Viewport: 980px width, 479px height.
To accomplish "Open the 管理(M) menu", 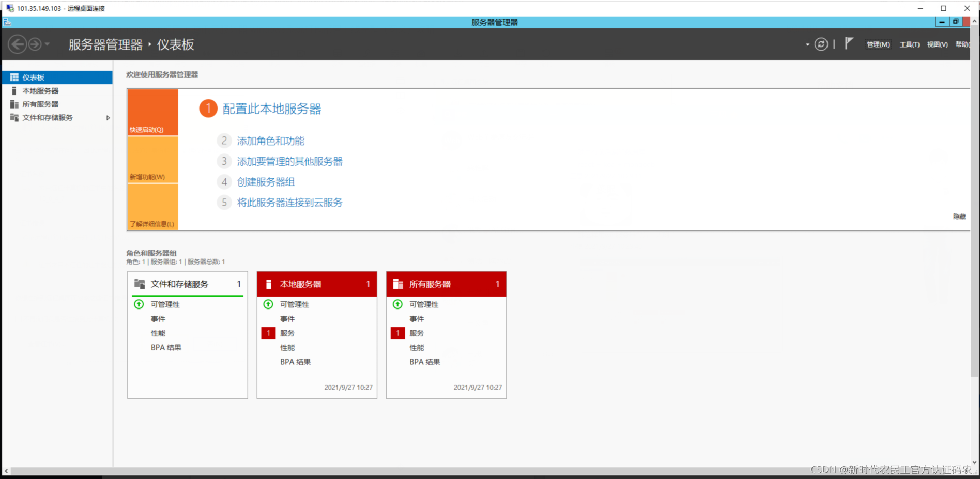I will [x=878, y=44].
